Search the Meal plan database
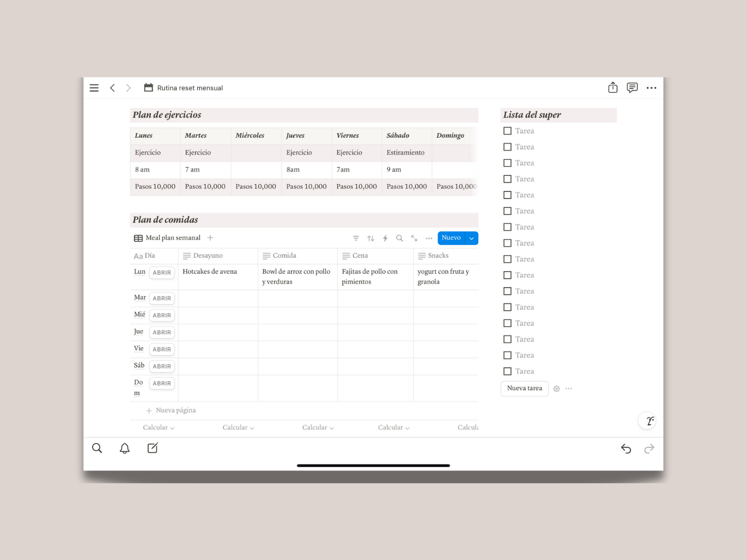 tap(400, 238)
